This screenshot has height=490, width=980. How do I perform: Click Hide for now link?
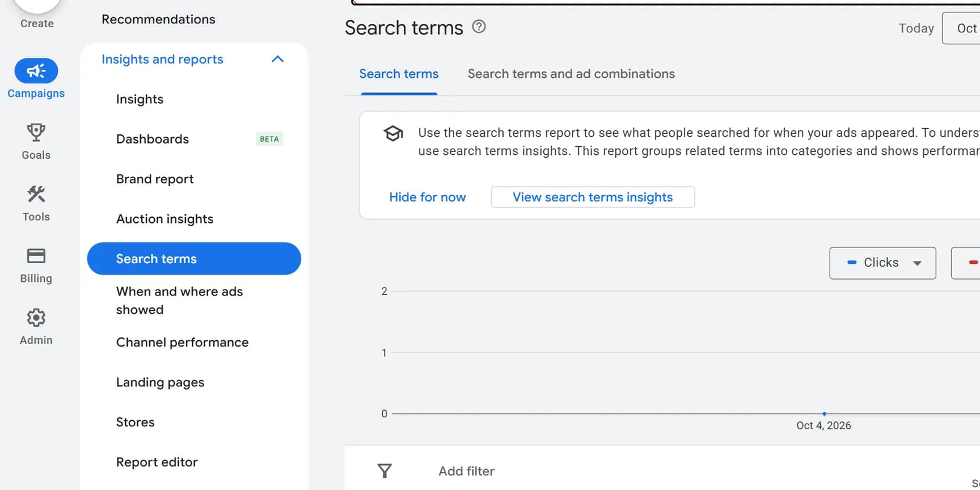point(428,197)
